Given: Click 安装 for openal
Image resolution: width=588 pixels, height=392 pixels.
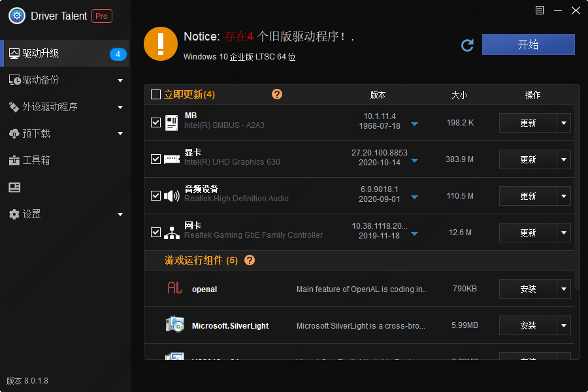Looking at the screenshot, I should pos(528,289).
